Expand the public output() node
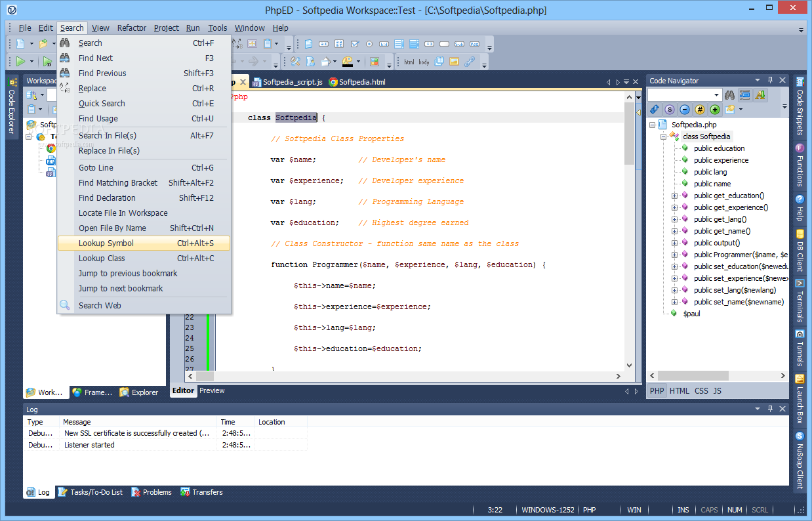Viewport: 812px width, 521px height. (x=674, y=243)
